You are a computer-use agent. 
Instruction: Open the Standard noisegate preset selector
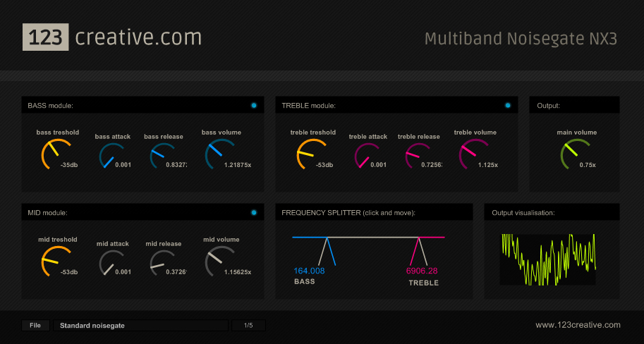141,326
